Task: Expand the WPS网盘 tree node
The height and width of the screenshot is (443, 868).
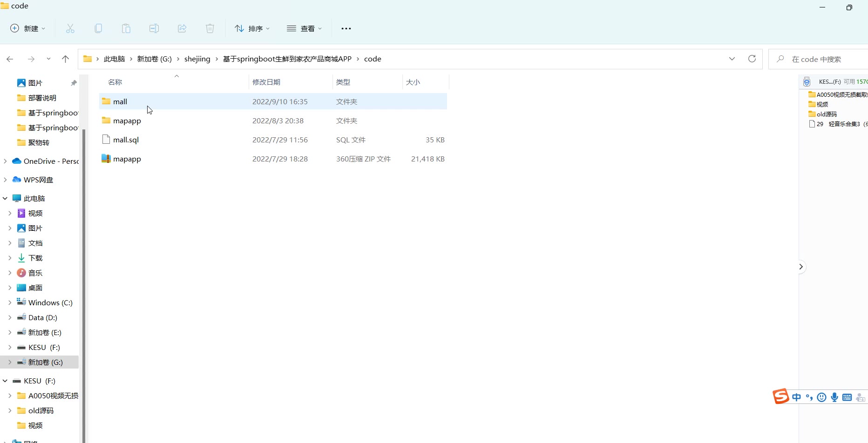Action: (5, 180)
